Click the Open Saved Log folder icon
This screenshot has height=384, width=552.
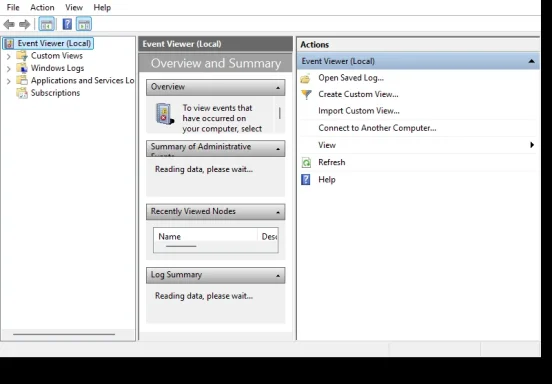point(306,78)
